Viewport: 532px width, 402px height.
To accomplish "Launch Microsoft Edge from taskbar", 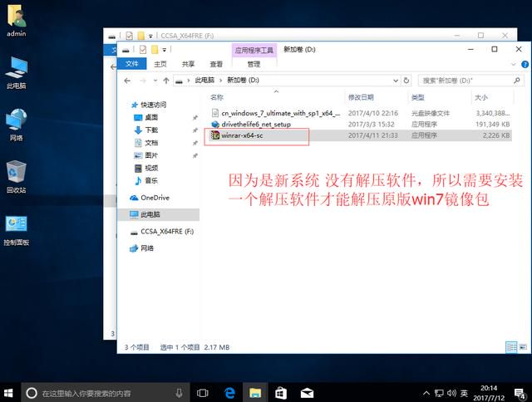I will point(229,393).
